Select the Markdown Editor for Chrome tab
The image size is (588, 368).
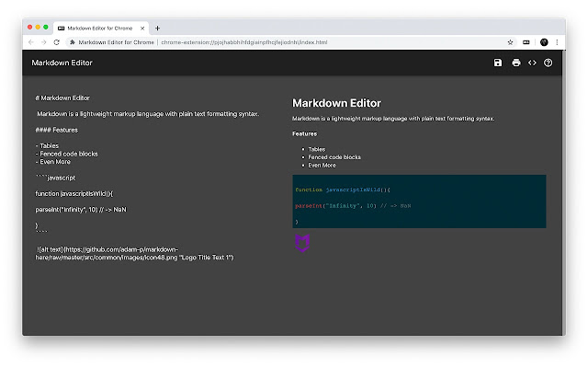pos(100,29)
